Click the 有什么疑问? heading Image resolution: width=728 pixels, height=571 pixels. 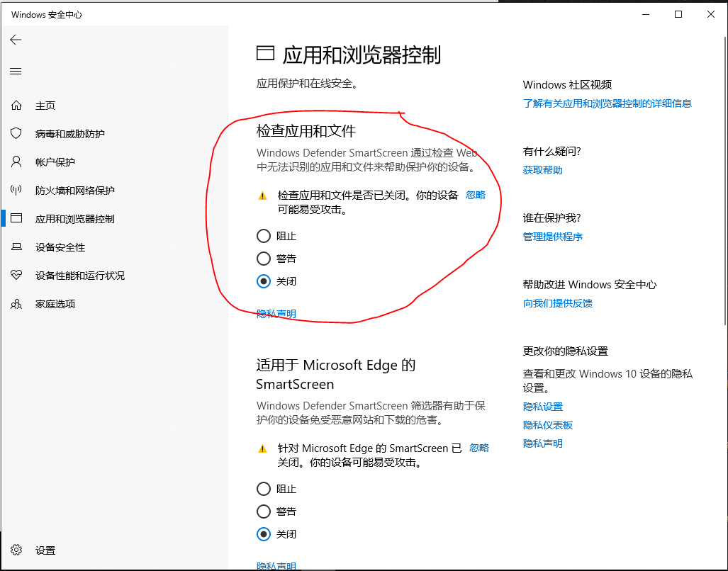click(551, 151)
